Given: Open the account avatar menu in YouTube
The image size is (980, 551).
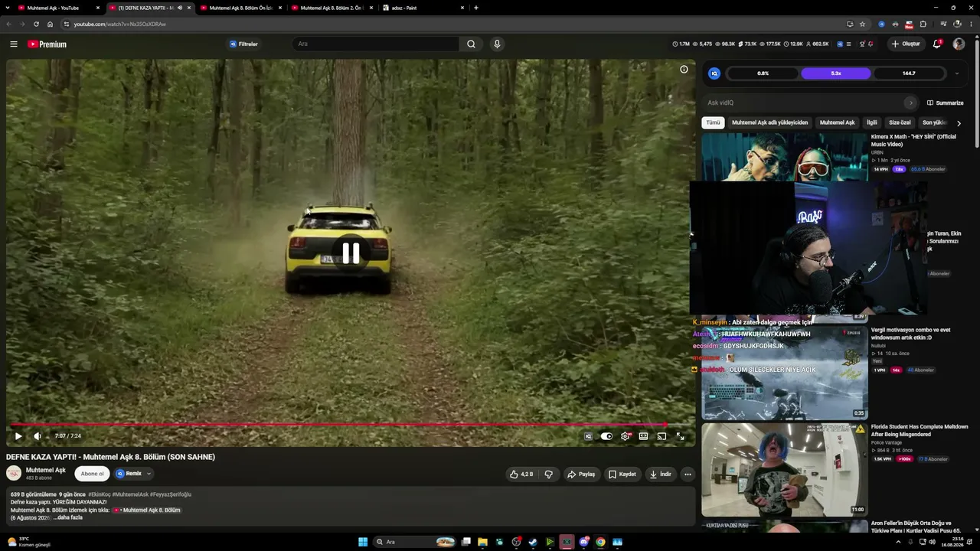Looking at the screenshot, I should (959, 44).
